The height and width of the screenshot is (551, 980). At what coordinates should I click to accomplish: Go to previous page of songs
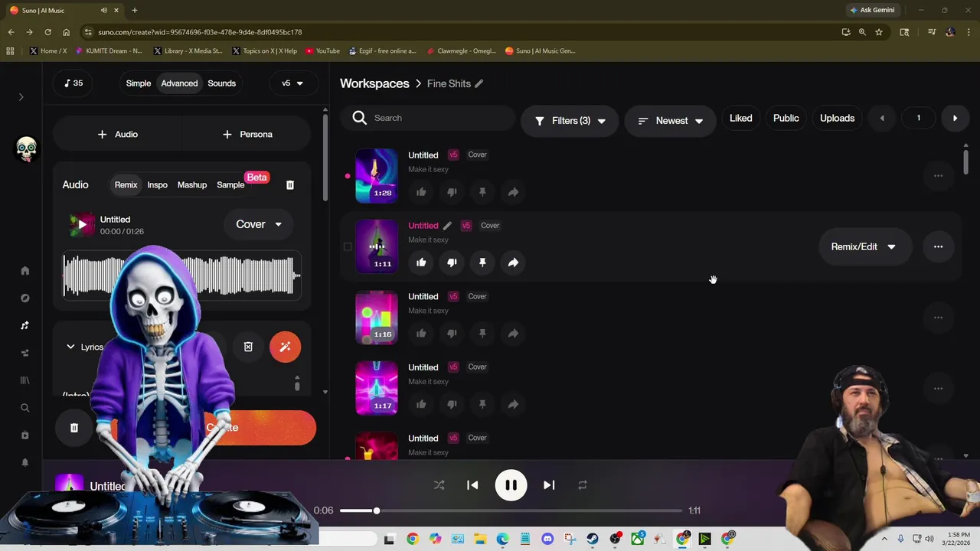point(882,119)
